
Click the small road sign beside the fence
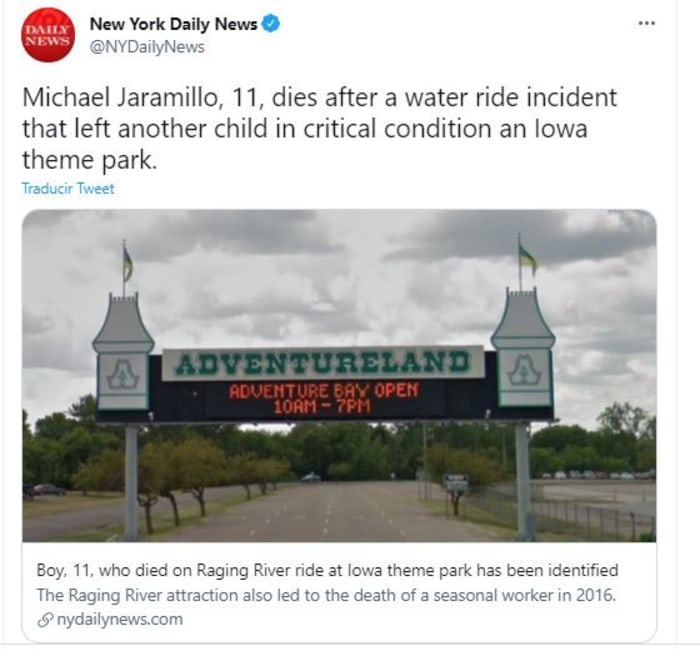click(455, 484)
